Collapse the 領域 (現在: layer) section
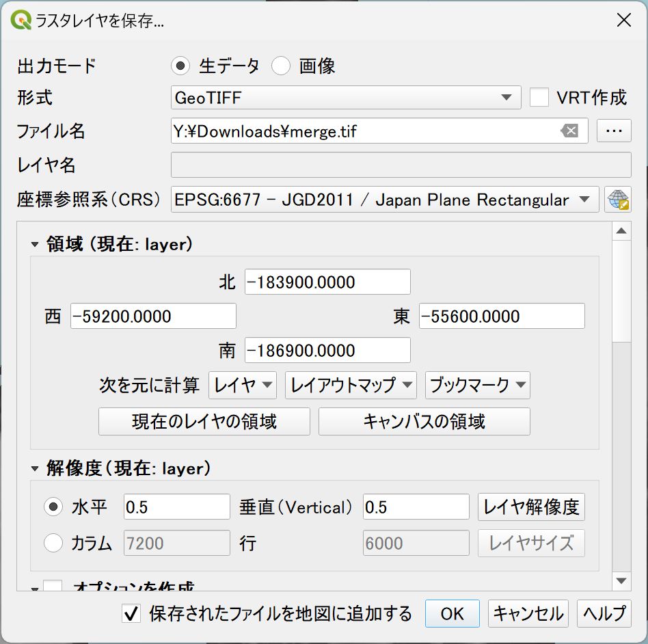648x644 pixels. click(x=35, y=244)
